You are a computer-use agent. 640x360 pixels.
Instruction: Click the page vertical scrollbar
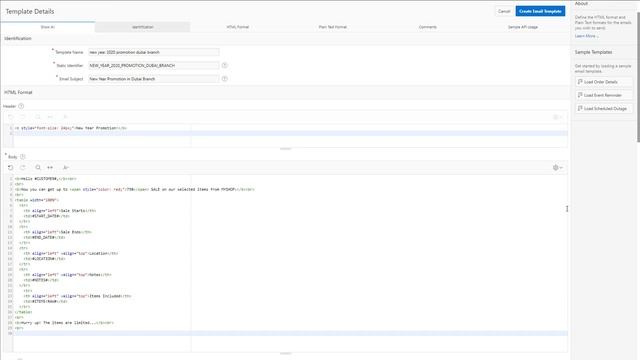[638, 78]
